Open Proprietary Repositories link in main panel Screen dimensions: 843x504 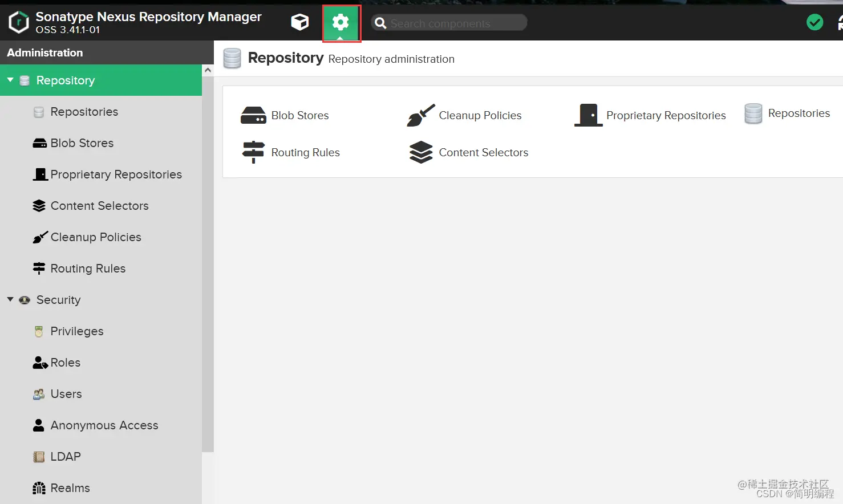click(666, 115)
